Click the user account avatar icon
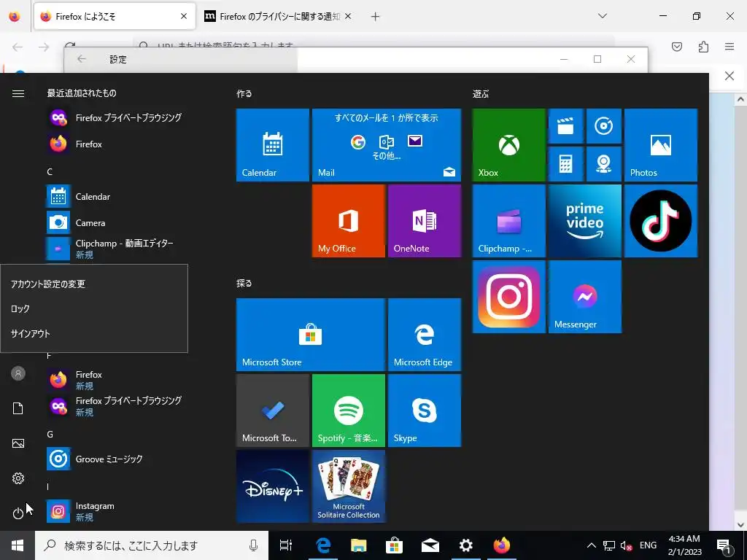Viewport: 747px width, 560px height. point(18,373)
